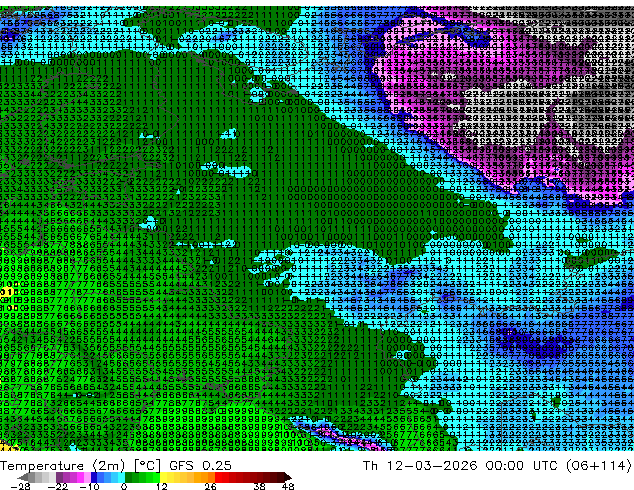Click the "-22" legend scale label

pyautogui.click(x=57, y=486)
